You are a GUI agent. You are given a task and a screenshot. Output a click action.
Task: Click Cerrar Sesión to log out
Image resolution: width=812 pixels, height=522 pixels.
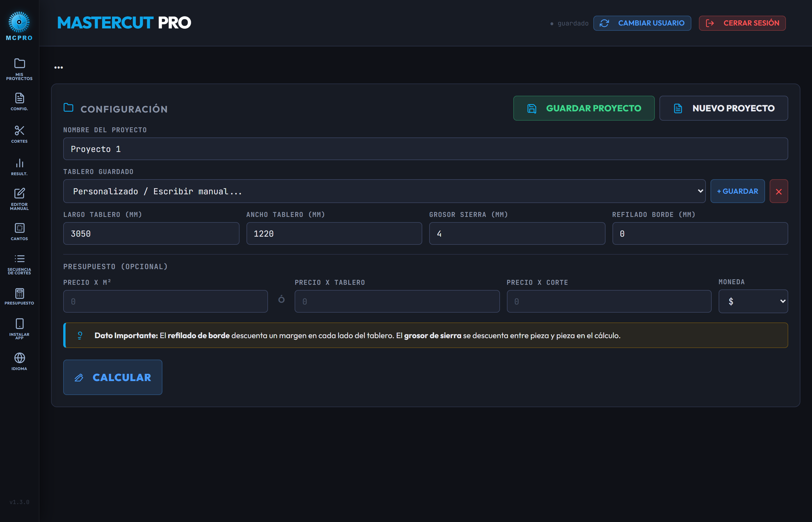(x=742, y=23)
